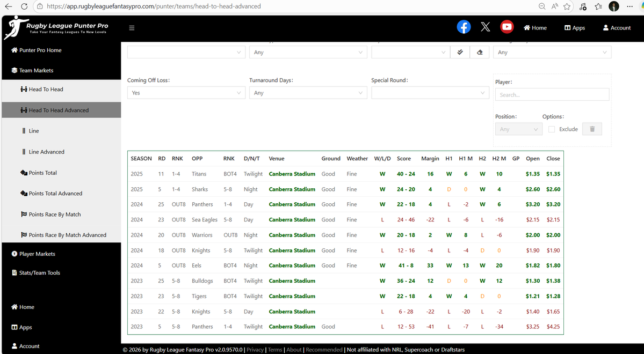Open the Privacy footer link
This screenshot has height=354, width=644.
pos(255,350)
